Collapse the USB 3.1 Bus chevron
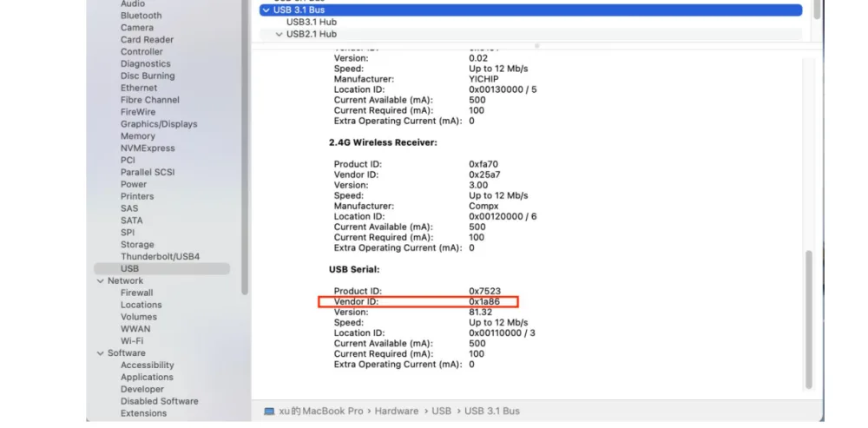The width and height of the screenshot is (868, 428). [266, 10]
